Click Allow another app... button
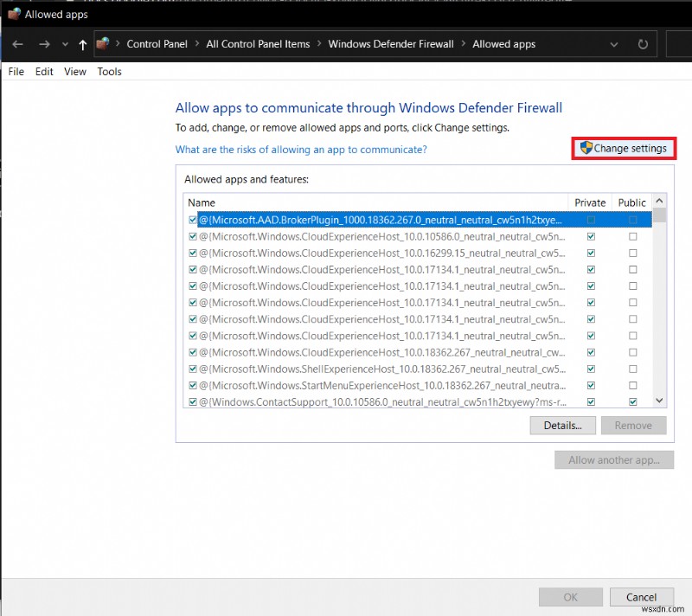The width and height of the screenshot is (692, 616). coord(614,459)
